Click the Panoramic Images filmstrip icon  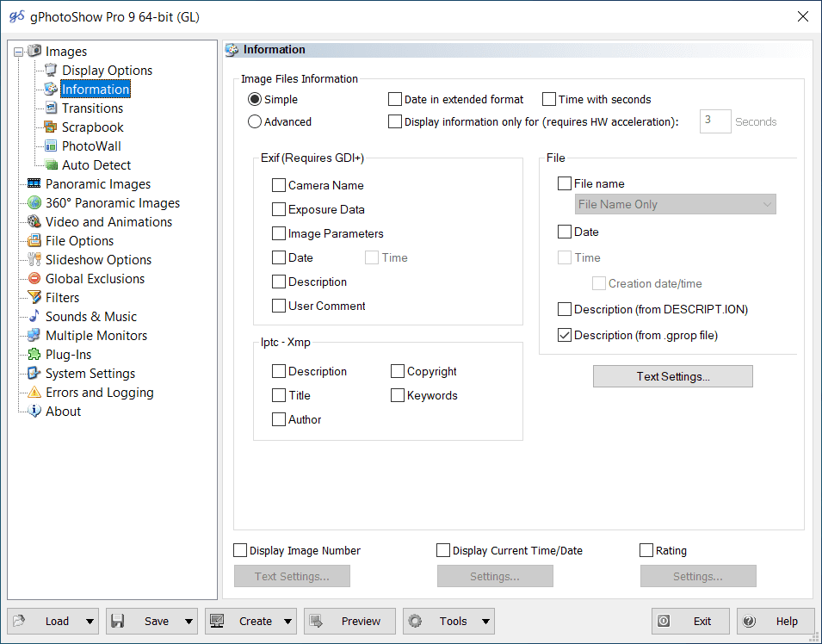click(x=34, y=183)
